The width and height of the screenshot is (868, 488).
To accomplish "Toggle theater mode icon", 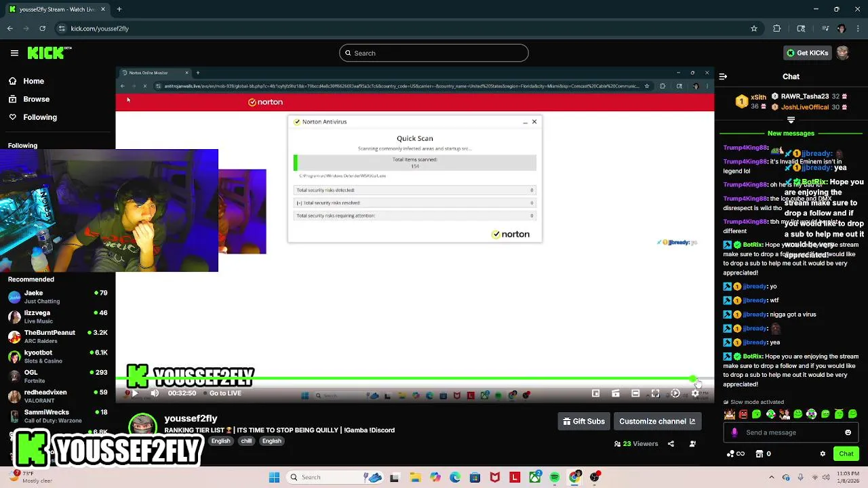I will [x=635, y=393].
